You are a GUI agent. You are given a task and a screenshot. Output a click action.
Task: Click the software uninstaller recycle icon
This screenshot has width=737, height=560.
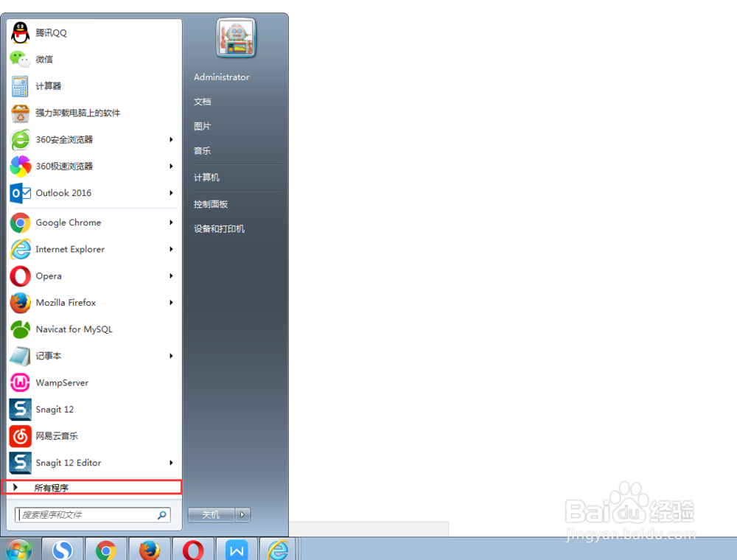20,113
